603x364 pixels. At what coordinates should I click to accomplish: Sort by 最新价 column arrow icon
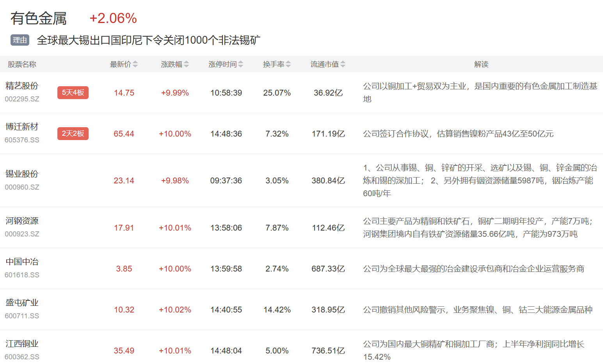click(x=135, y=64)
